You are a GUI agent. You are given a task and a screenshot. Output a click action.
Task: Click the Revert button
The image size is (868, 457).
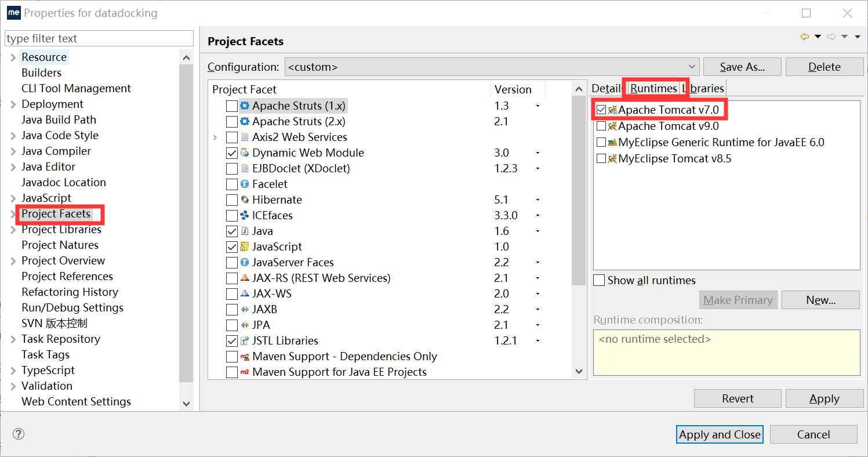738,398
